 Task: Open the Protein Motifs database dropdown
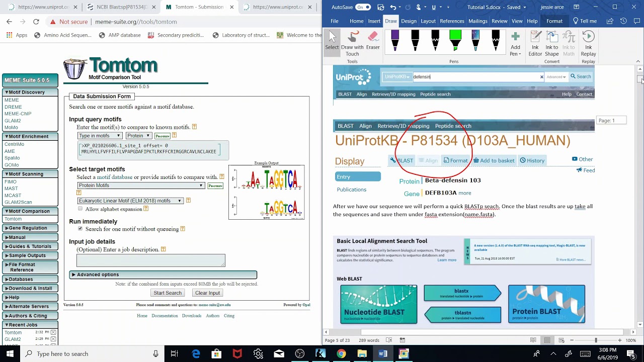[x=141, y=186]
